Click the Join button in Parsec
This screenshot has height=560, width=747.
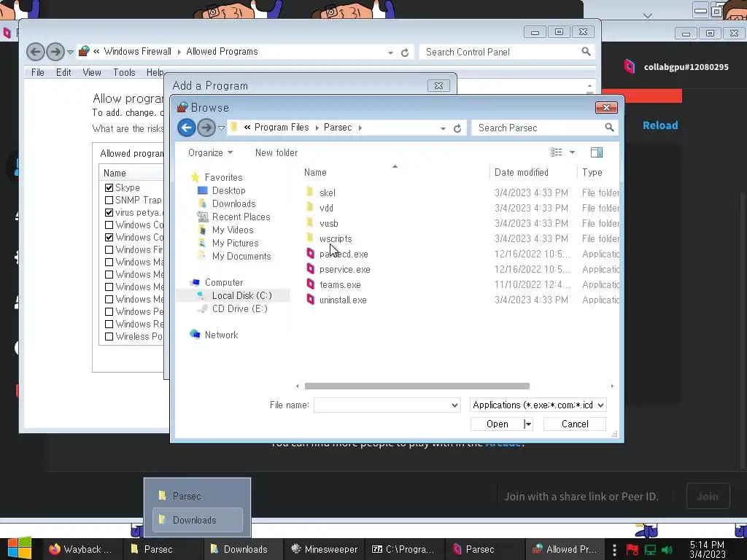pyautogui.click(x=708, y=496)
